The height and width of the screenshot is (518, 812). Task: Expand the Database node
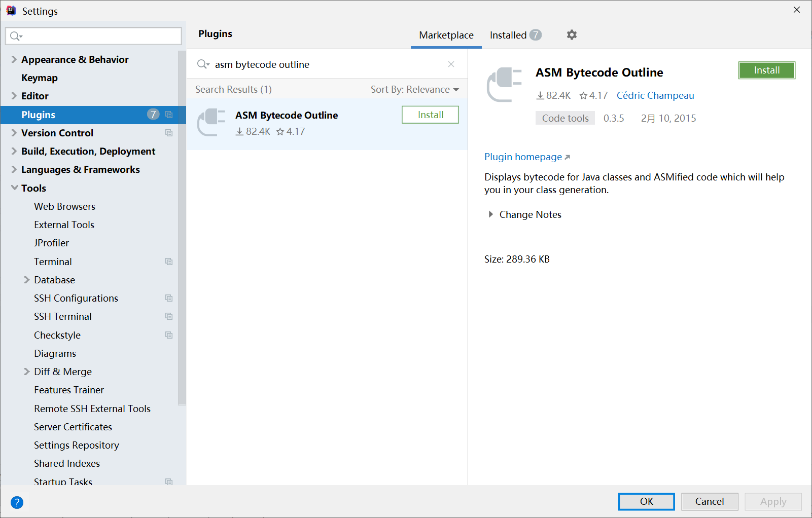27,280
